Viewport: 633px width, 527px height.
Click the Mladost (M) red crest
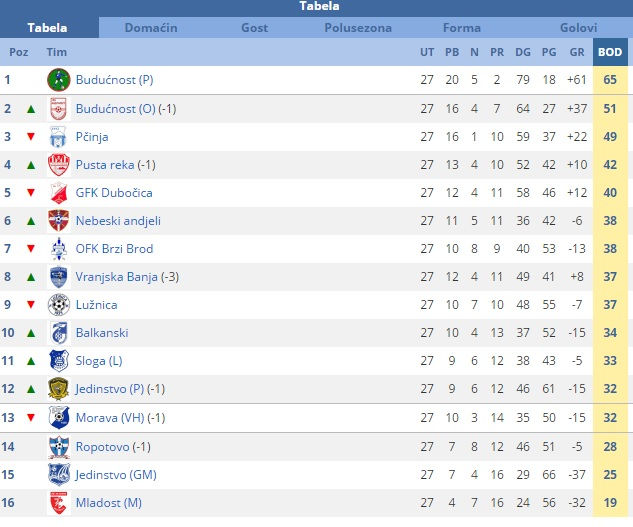tap(59, 503)
